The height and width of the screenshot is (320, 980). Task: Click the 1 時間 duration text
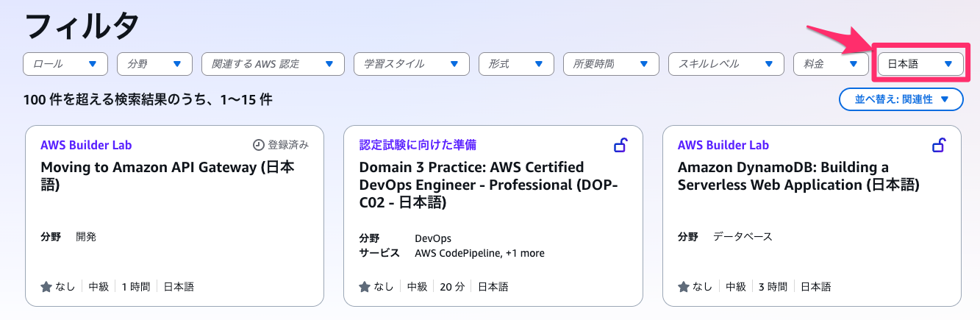point(136,286)
